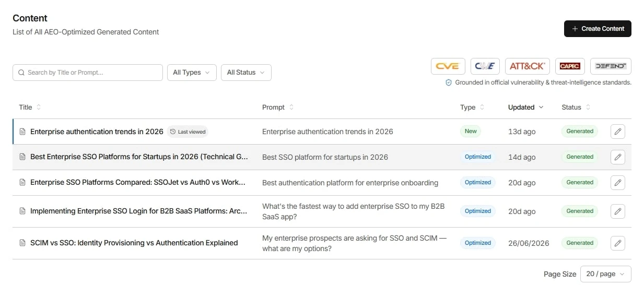Click Generated status in the 26/06/2026 row

(x=580, y=243)
